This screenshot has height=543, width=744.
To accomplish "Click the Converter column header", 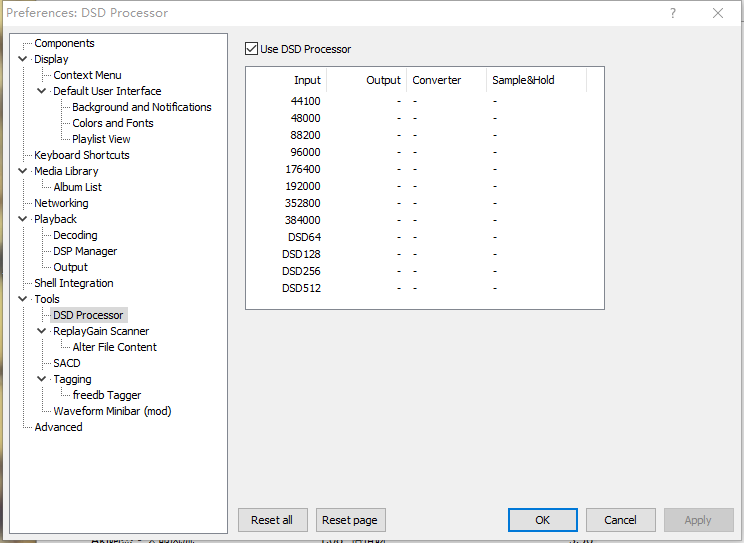I will click(x=436, y=80).
